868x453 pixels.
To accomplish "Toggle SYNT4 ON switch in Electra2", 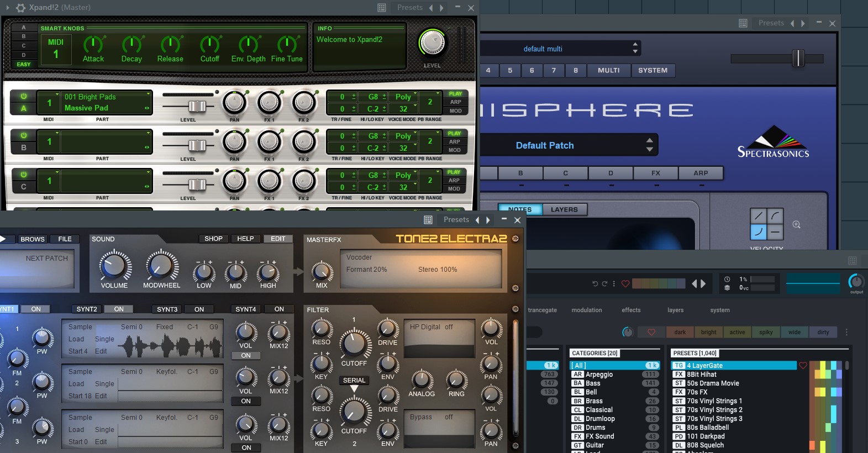I will (x=280, y=309).
